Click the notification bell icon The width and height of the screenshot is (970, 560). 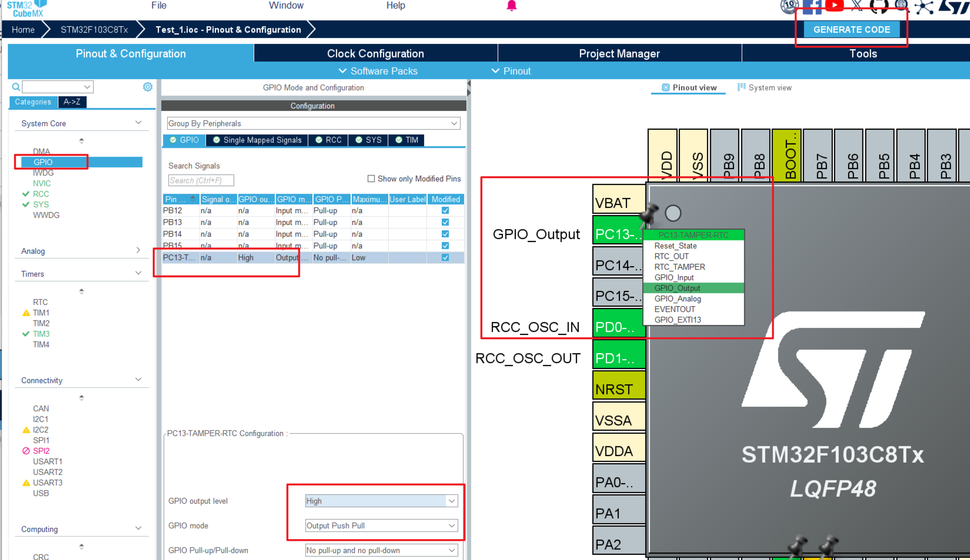(511, 5)
